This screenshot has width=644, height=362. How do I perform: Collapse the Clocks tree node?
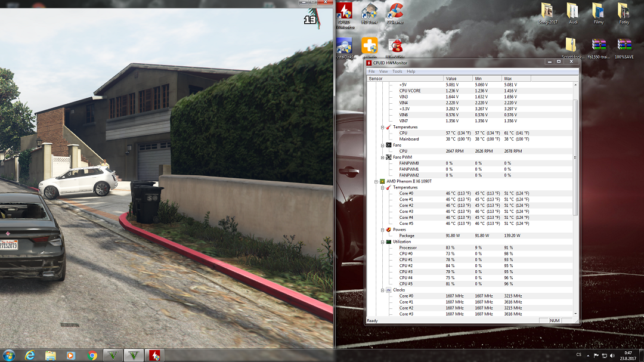click(382, 290)
